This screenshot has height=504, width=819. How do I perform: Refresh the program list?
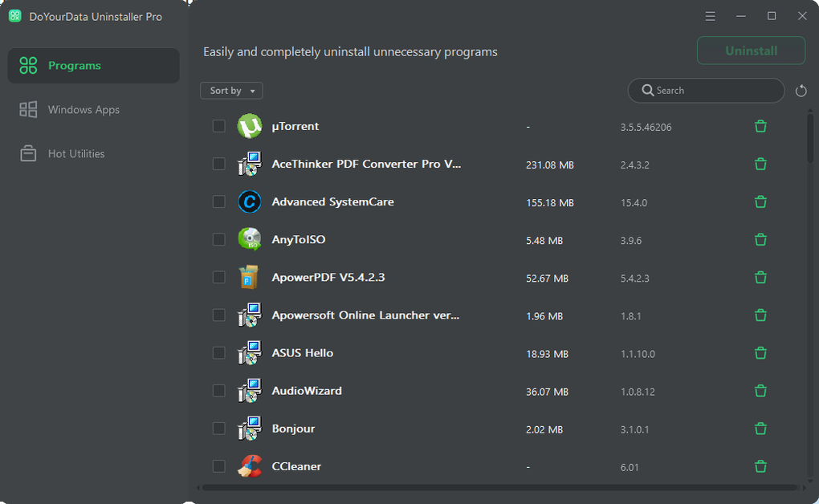[x=801, y=91]
